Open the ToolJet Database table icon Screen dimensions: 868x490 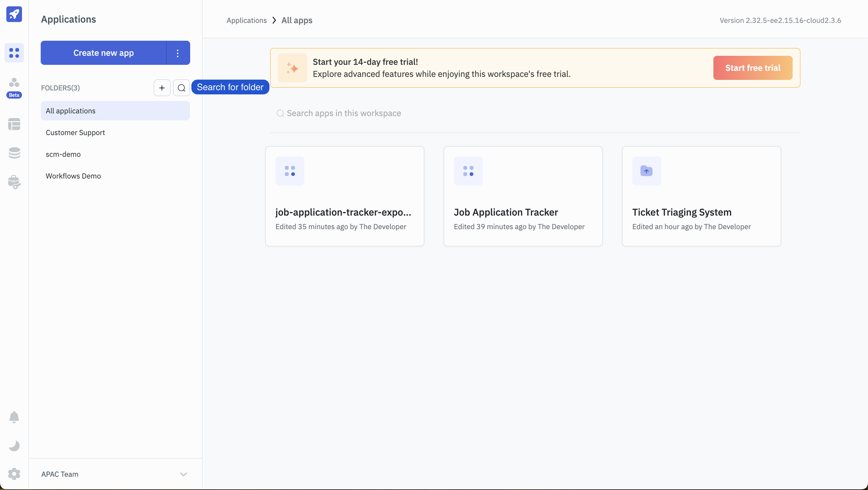(x=14, y=124)
